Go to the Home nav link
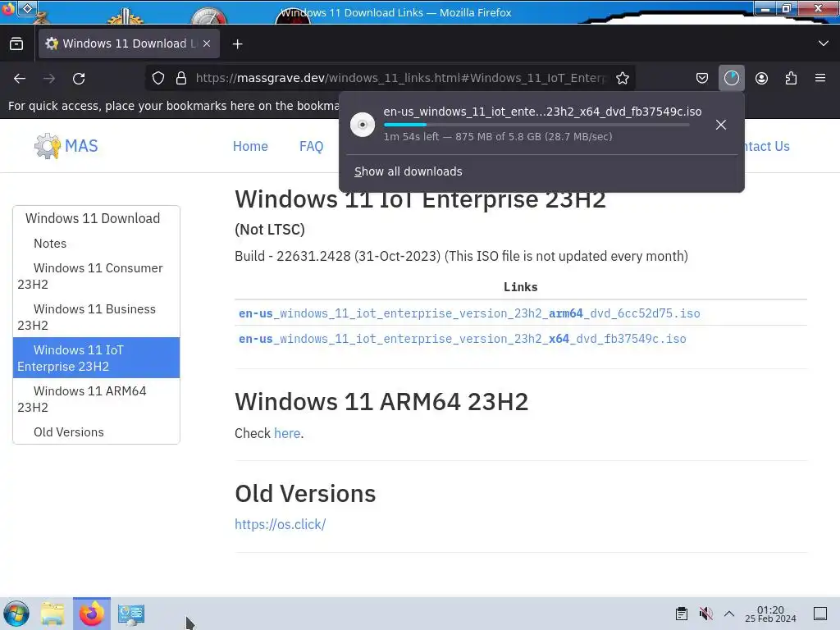Screen dimensions: 840x630 coord(250,146)
